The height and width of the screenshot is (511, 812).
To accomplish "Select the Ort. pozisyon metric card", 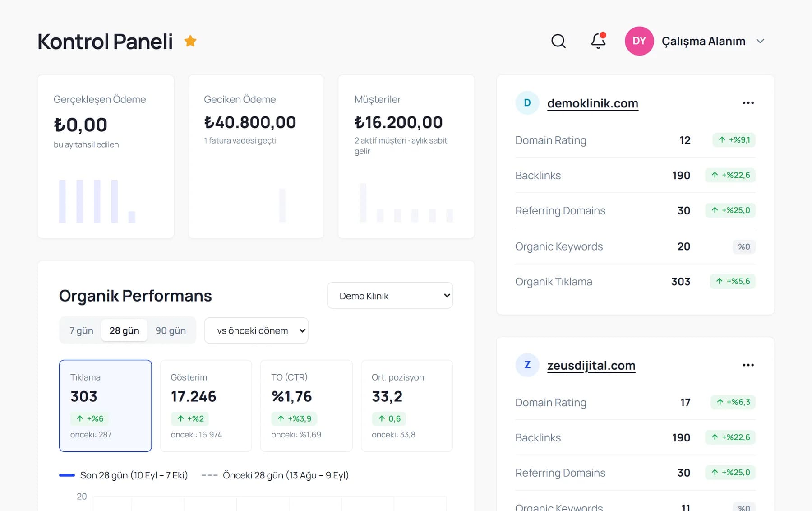I will point(407,406).
